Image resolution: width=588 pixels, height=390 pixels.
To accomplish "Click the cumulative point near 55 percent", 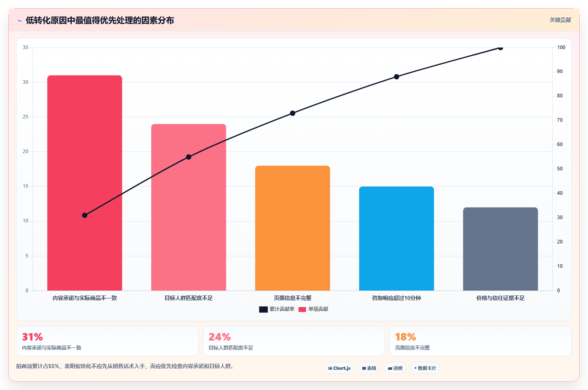I will [x=189, y=157].
